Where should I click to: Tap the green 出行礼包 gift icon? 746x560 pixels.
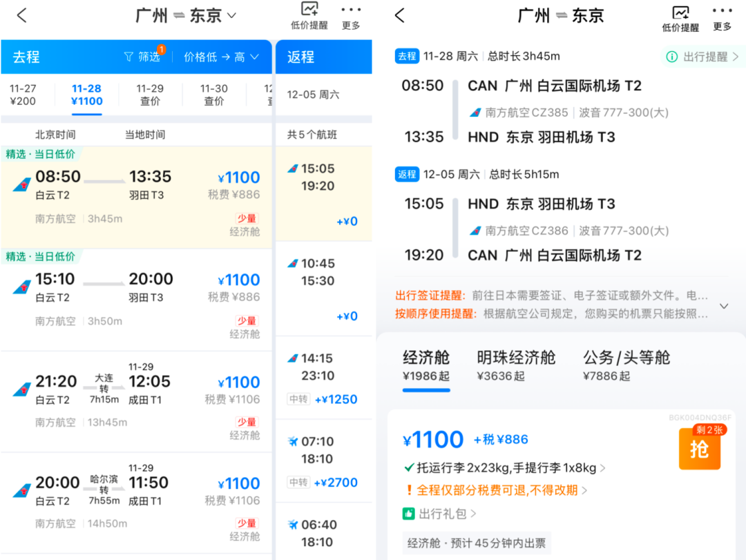point(409,514)
